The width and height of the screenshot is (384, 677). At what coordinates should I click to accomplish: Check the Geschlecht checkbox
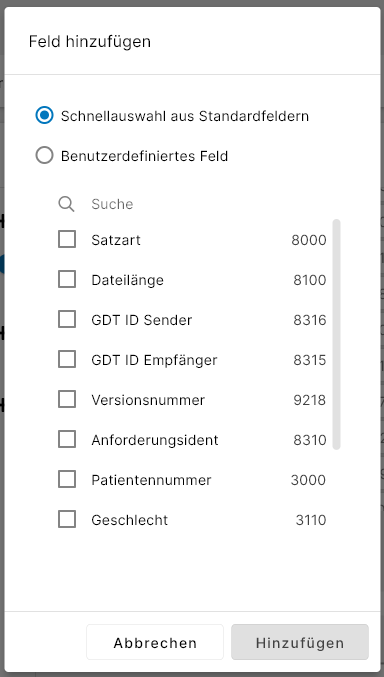click(67, 519)
